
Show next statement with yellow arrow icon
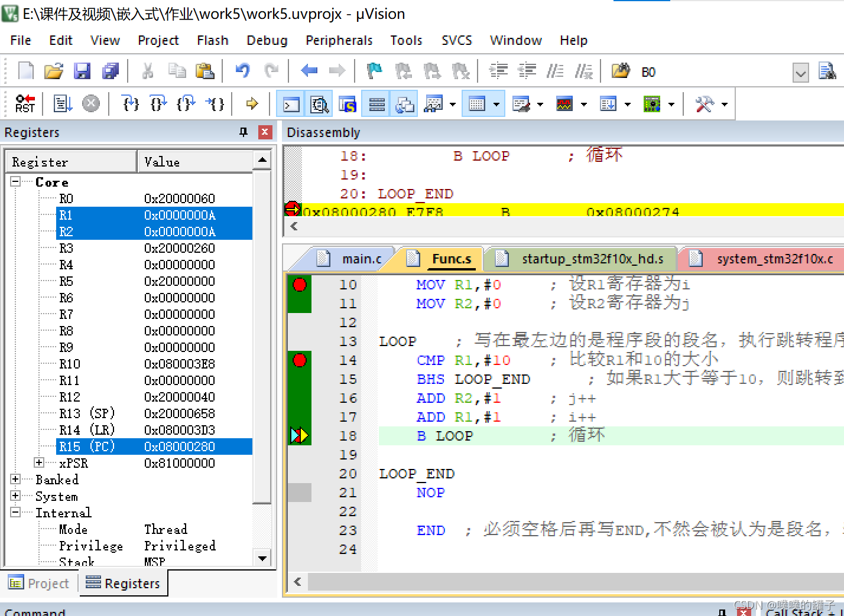(x=252, y=104)
